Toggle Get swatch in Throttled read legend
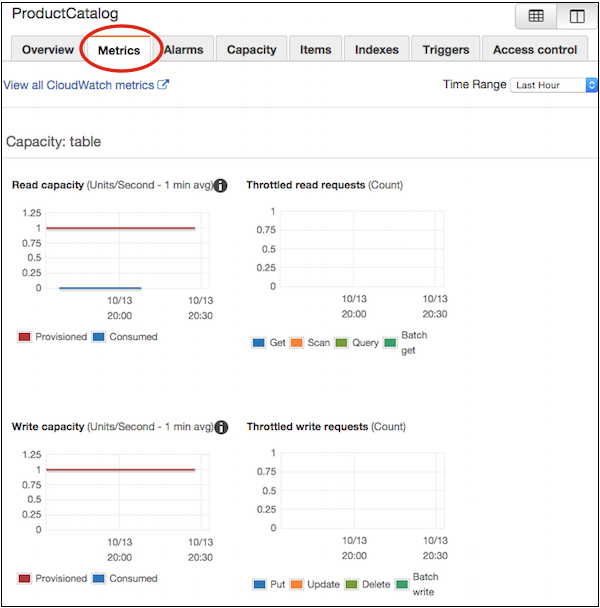 click(258, 343)
